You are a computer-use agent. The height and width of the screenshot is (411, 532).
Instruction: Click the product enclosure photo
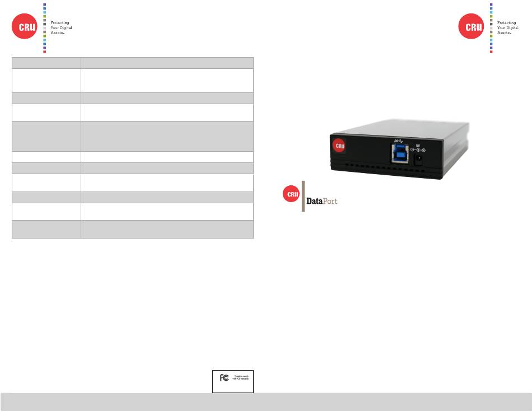[399, 149]
